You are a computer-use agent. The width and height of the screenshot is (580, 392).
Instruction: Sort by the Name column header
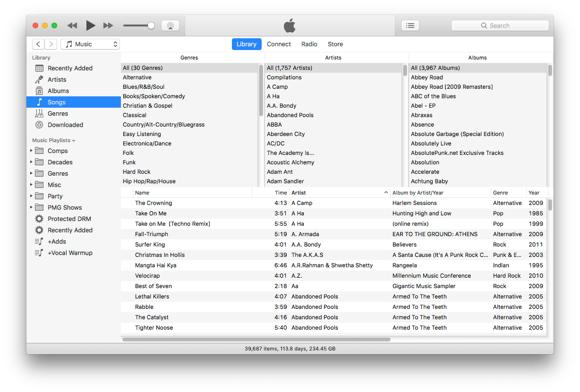point(192,193)
